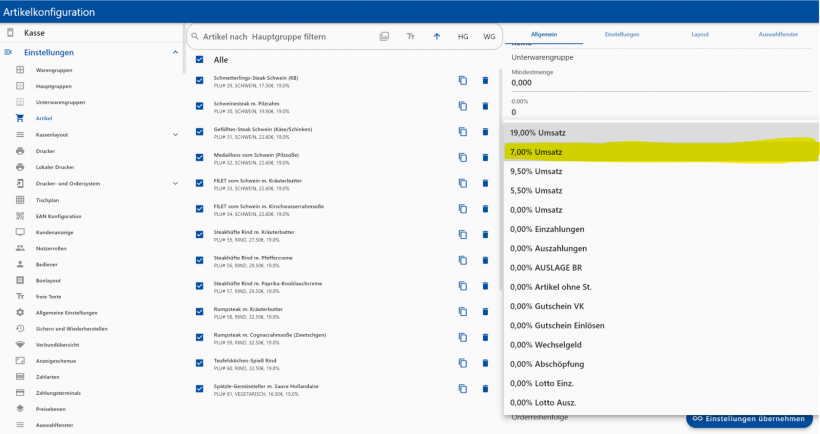The height and width of the screenshot is (434, 820).
Task: Uncheck Schweinesteak m. Pilzrahm checkbox
Action: [x=199, y=106]
